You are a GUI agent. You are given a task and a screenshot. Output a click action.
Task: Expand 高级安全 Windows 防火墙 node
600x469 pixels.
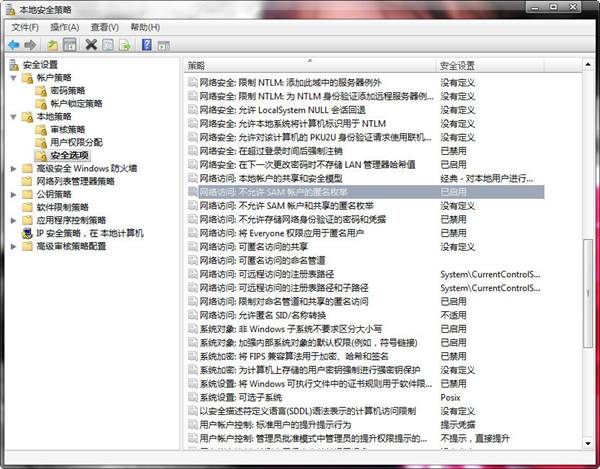pyautogui.click(x=13, y=169)
